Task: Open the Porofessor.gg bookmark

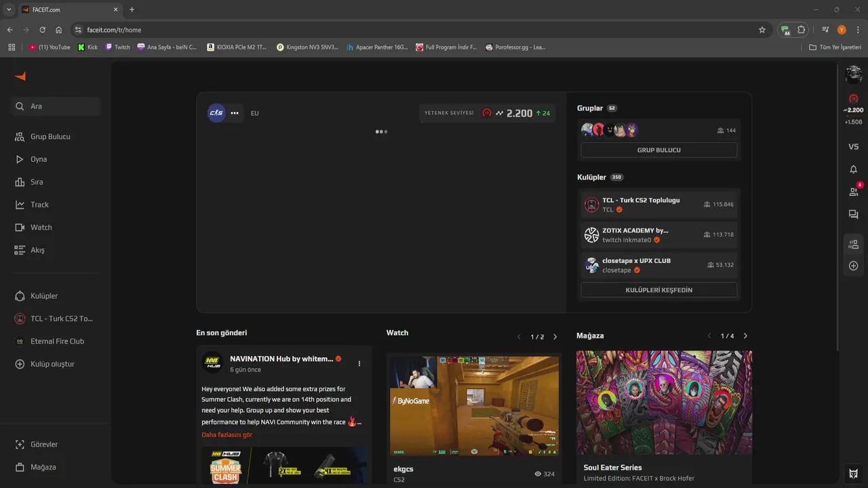Action: (515, 47)
